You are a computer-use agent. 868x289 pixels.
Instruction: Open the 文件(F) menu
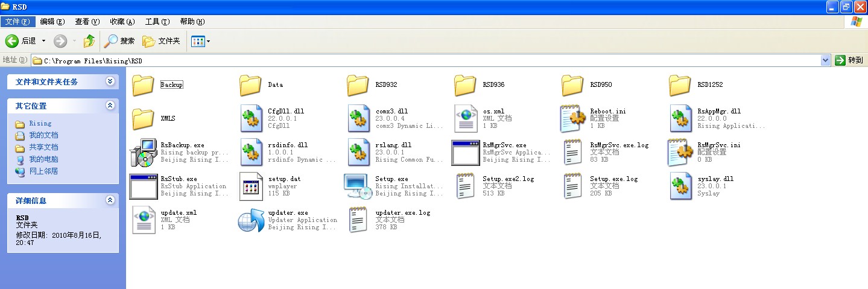pos(17,21)
